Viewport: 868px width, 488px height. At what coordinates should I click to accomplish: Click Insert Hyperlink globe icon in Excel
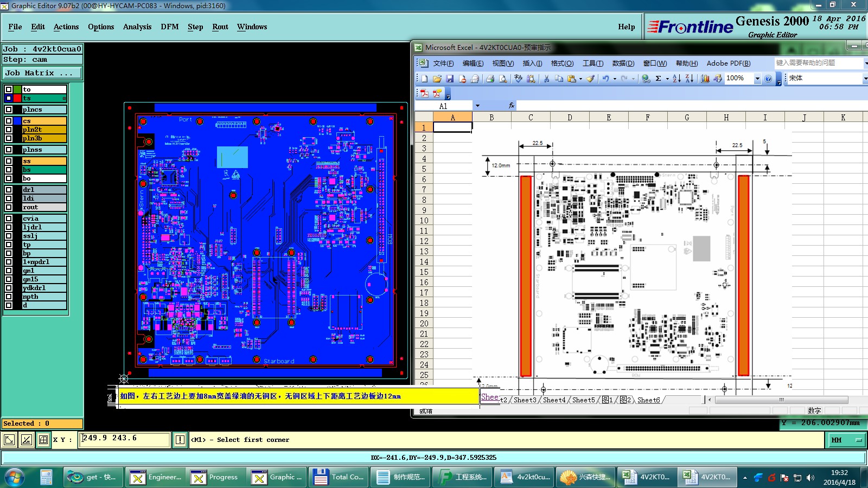click(646, 79)
